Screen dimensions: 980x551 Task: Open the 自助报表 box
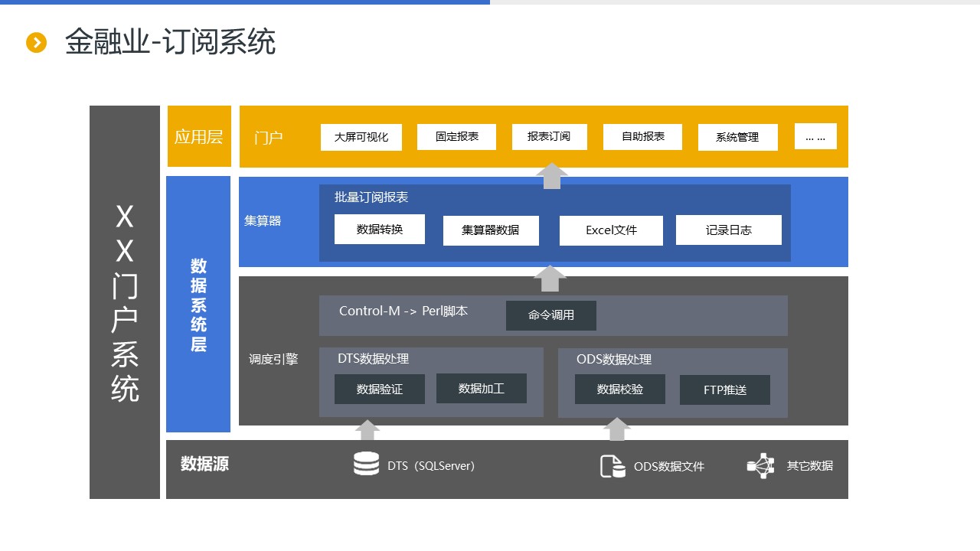click(642, 136)
